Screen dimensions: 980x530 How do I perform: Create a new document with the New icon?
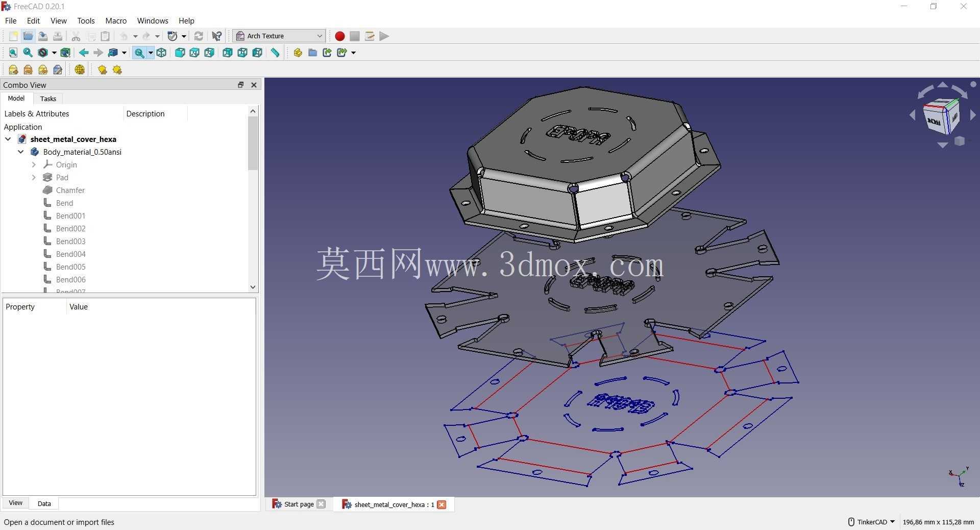tap(13, 36)
